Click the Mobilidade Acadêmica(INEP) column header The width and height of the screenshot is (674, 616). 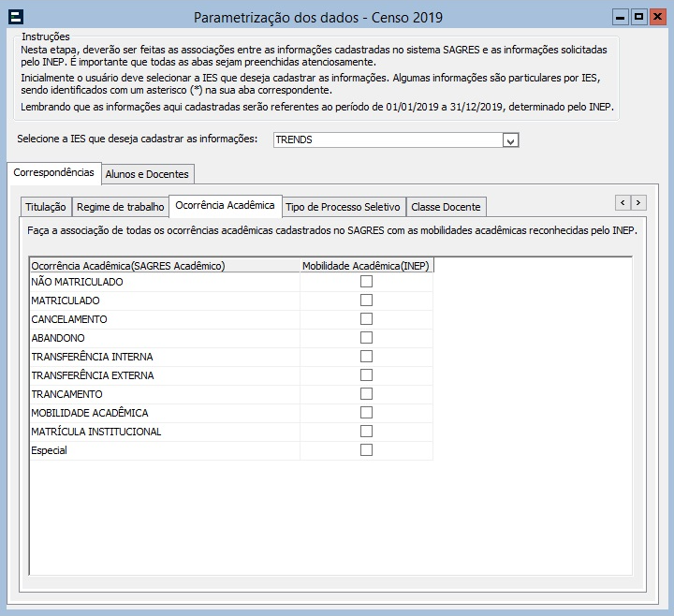[x=366, y=266]
